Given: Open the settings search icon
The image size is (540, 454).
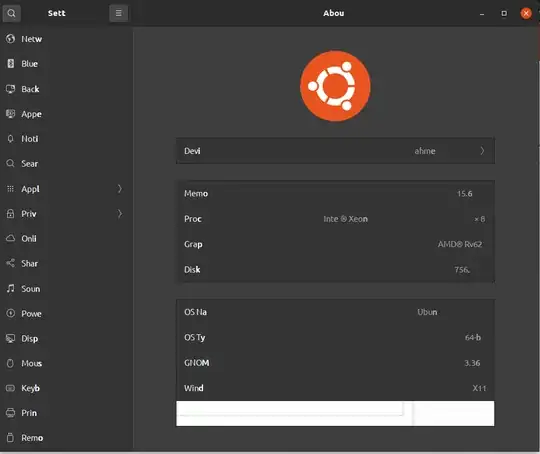Looking at the screenshot, I should point(11,13).
